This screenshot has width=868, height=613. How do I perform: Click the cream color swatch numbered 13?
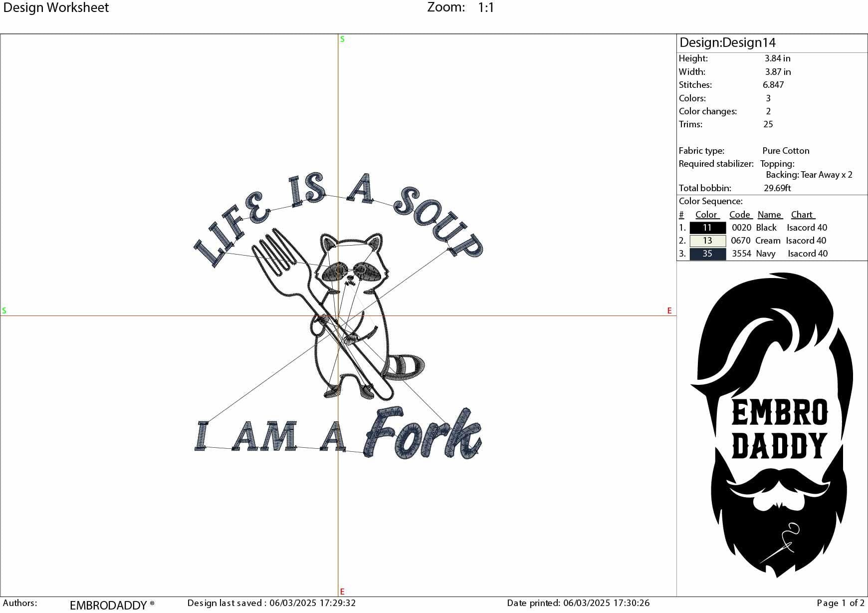[707, 241]
